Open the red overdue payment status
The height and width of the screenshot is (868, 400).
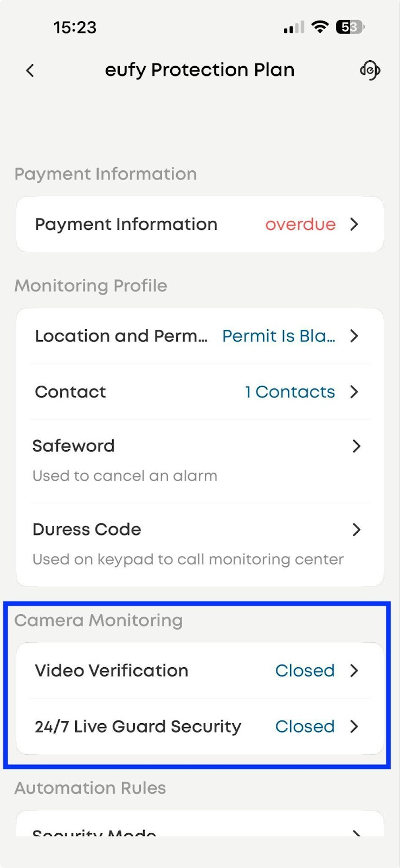300,224
